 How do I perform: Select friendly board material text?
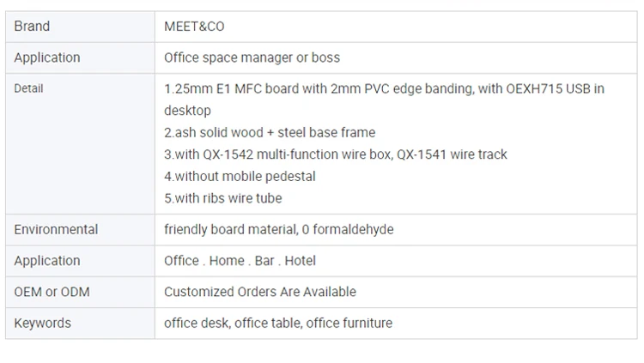point(279,229)
